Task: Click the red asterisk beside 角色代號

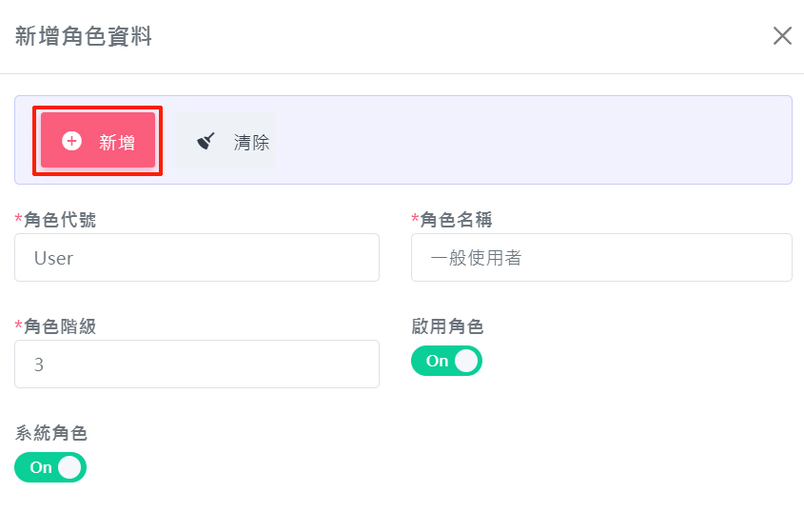Action: (19, 220)
